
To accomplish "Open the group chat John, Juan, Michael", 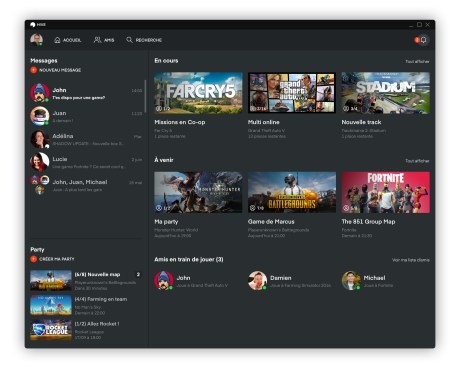I will tap(87, 185).
